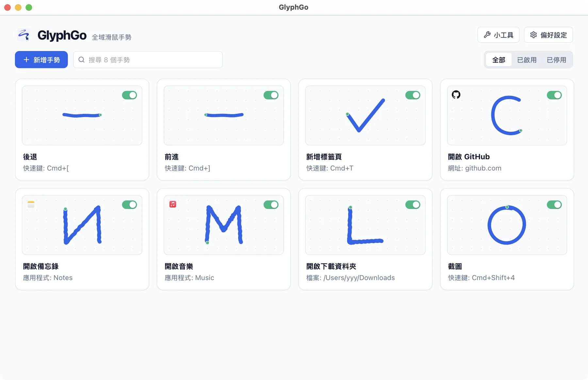Open the 小工具 button
The height and width of the screenshot is (380, 588).
[498, 35]
